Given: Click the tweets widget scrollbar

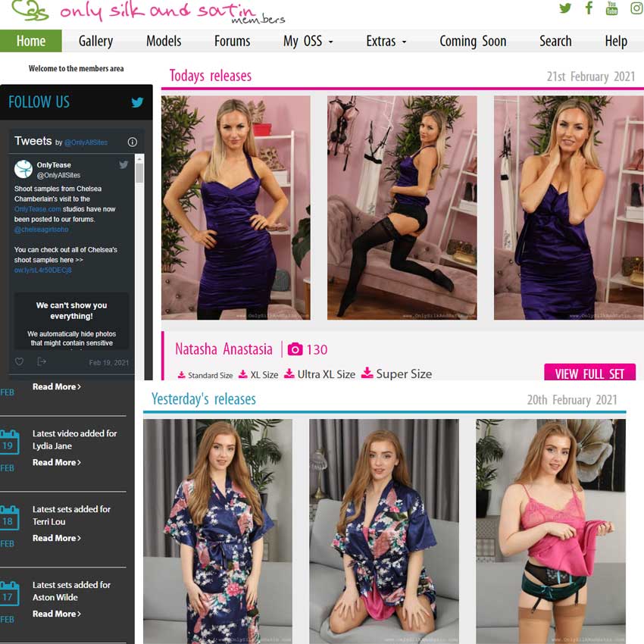Looking at the screenshot, I should [139, 266].
